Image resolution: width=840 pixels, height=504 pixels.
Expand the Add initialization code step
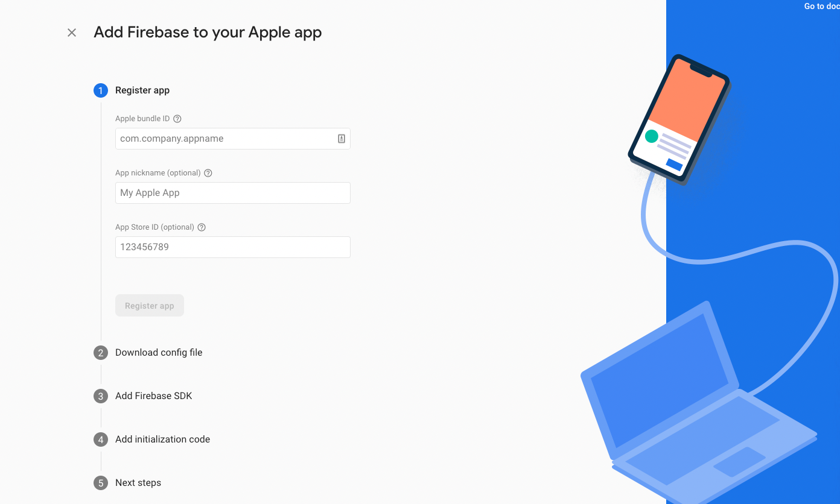pyautogui.click(x=163, y=439)
